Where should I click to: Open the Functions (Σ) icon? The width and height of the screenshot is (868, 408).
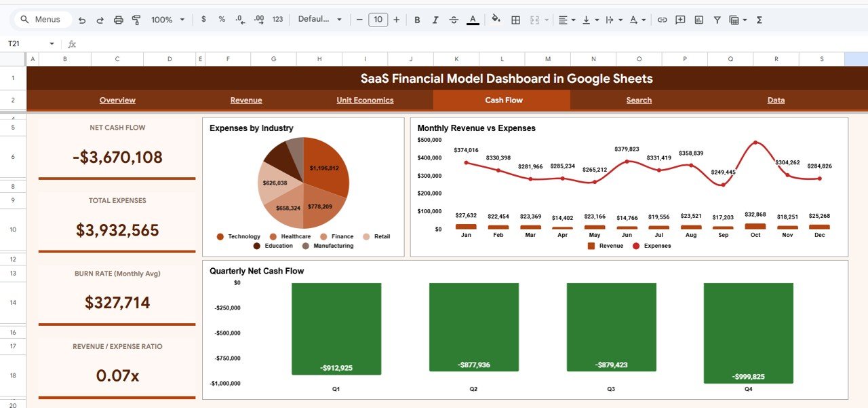(x=759, y=19)
